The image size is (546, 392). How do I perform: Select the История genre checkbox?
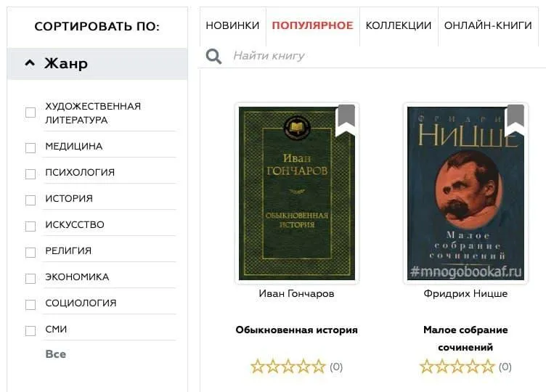coord(30,200)
